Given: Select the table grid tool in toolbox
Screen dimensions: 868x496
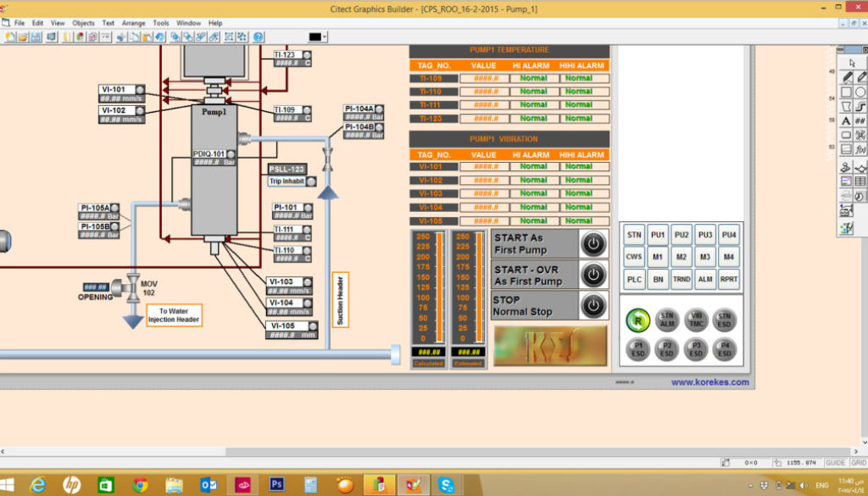Looking at the screenshot, I should [860, 181].
